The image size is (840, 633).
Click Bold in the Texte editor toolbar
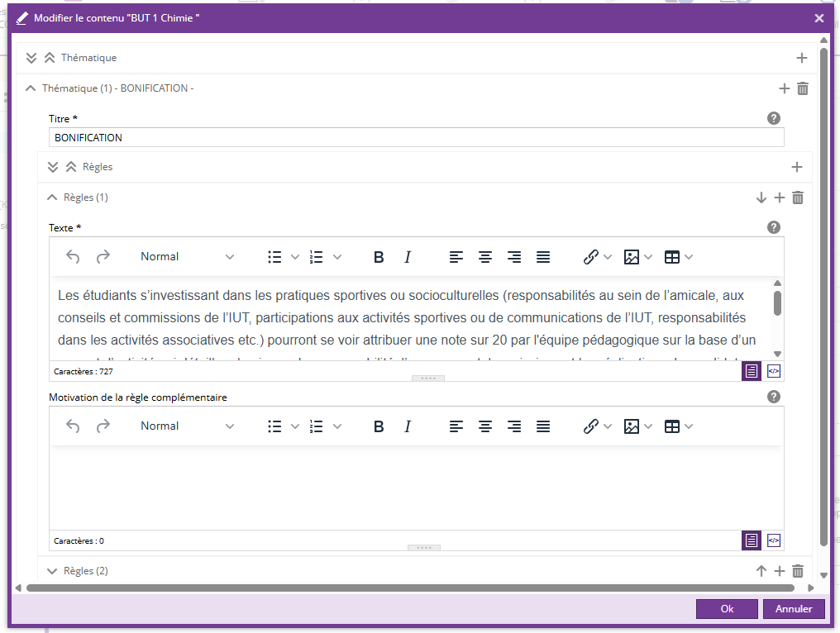[x=379, y=257]
